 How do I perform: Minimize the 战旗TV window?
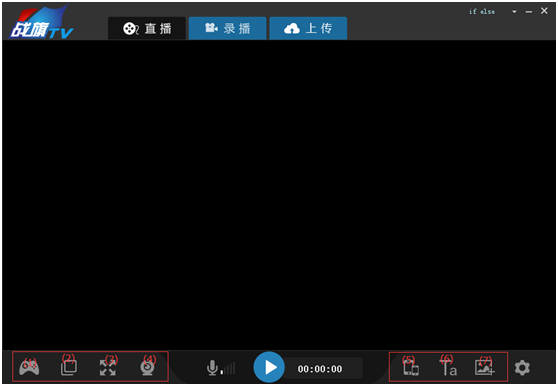pyautogui.click(x=529, y=12)
